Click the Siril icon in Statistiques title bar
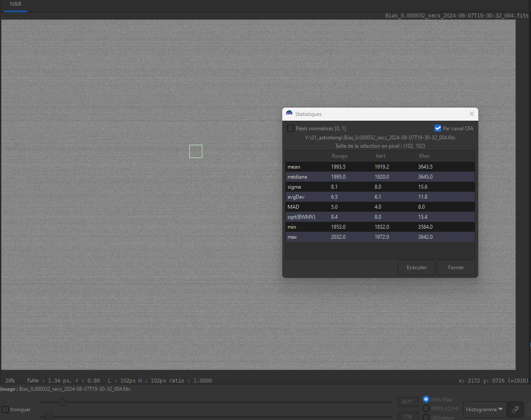This screenshot has width=531, height=420. pyautogui.click(x=289, y=114)
